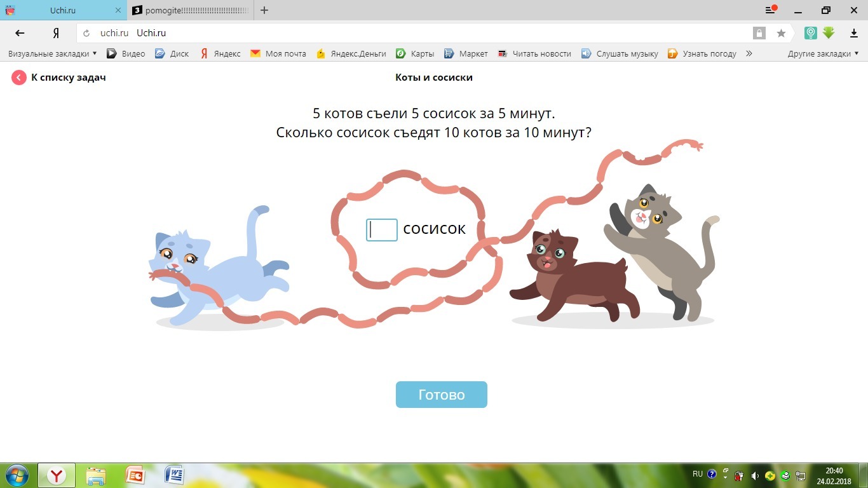Click the back arrow navigation button
This screenshot has width=868, height=488.
tap(20, 33)
